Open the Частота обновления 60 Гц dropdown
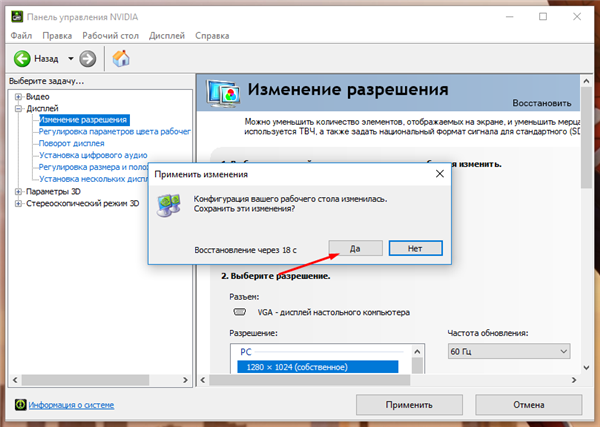The height and width of the screenshot is (427, 600). pos(509,351)
